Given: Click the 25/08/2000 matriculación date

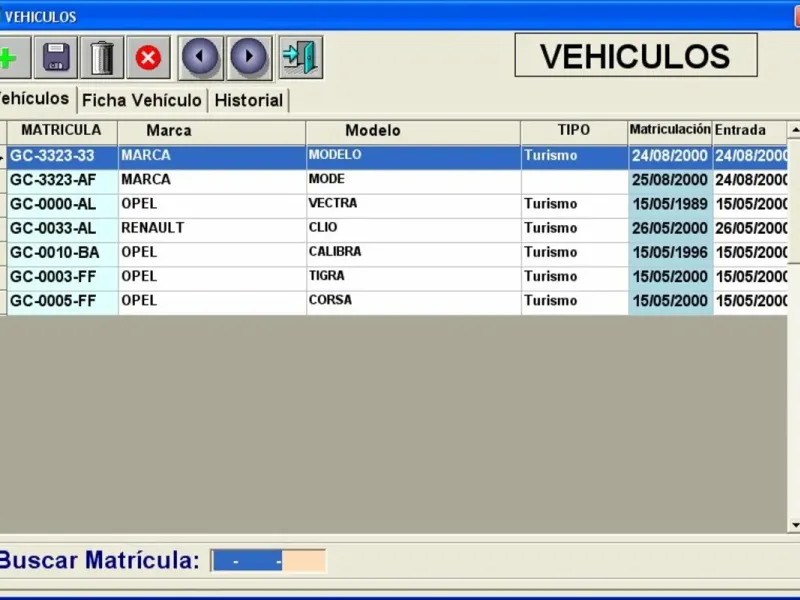Looking at the screenshot, I should (670, 181).
